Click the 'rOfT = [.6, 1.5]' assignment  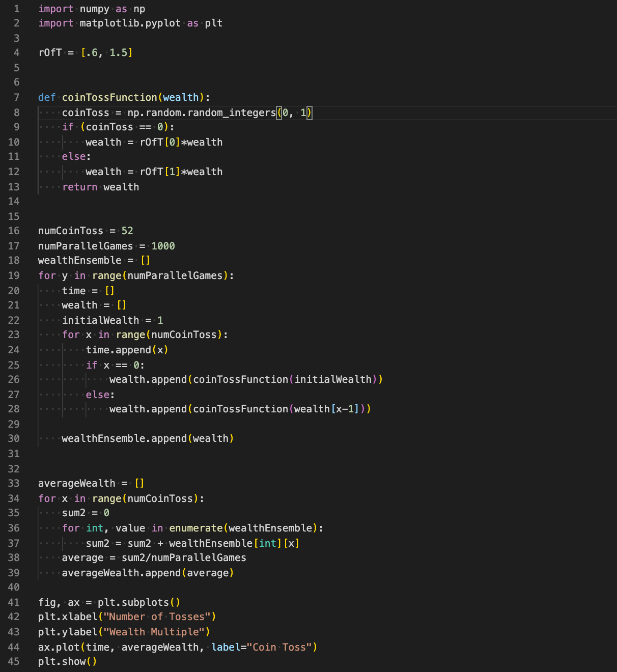tap(86, 52)
